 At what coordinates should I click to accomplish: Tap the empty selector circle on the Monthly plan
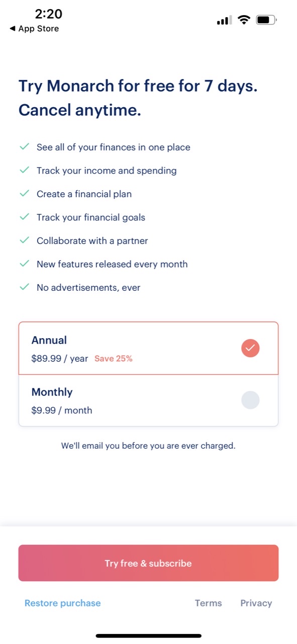[250, 399]
